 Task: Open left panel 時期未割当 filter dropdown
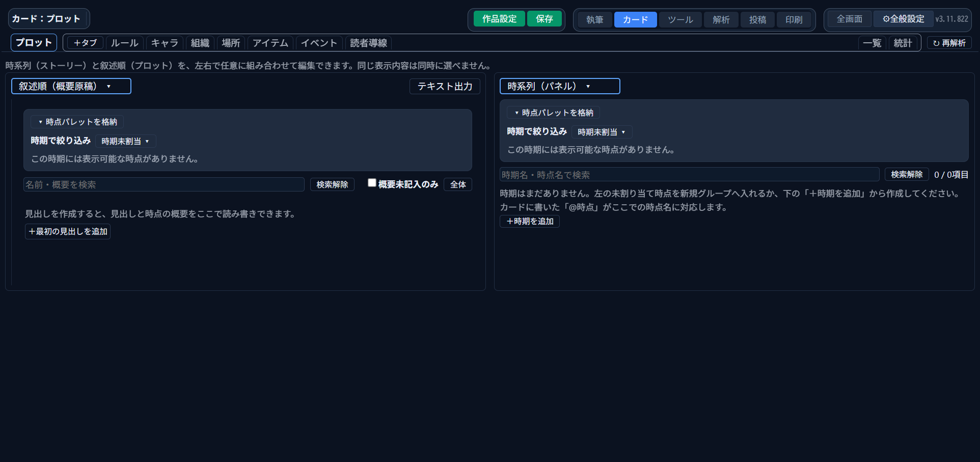pyautogui.click(x=126, y=141)
